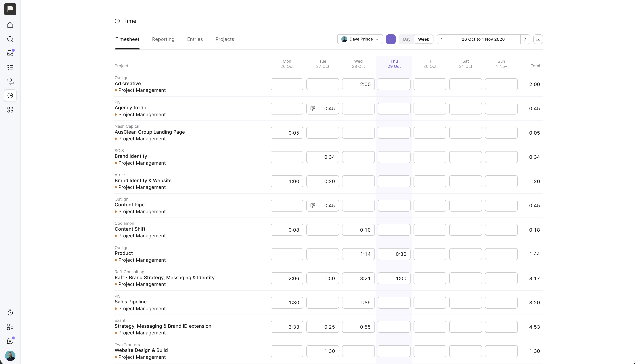The image size is (635, 364).
Task: Open the note icon on Agency to-do Tuesday
Action: (x=312, y=109)
